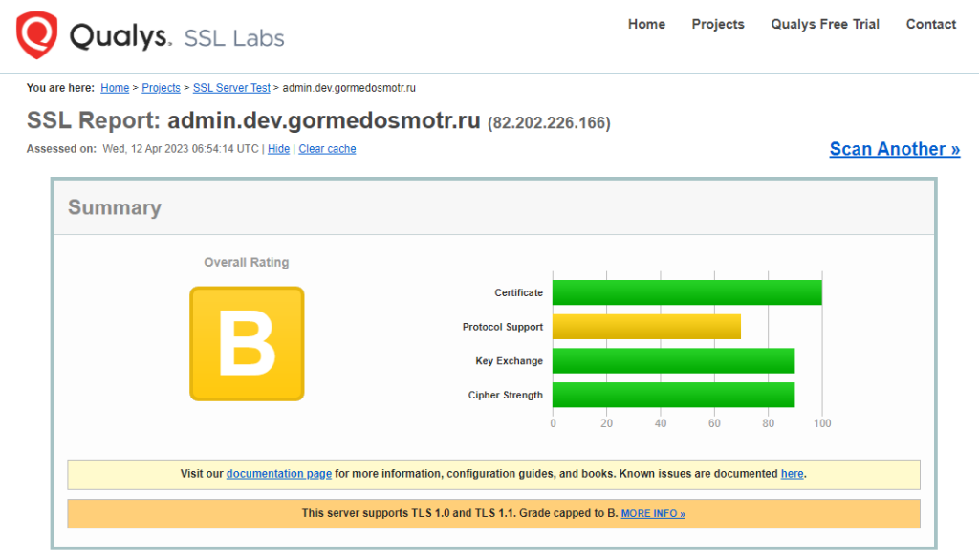Click the 'Protocol Support' chart label
Viewport: 979px width, 560px height.
coord(503,327)
